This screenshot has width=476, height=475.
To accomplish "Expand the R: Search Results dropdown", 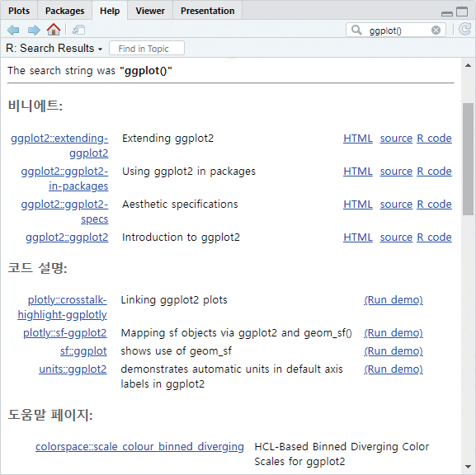I will tap(54, 49).
